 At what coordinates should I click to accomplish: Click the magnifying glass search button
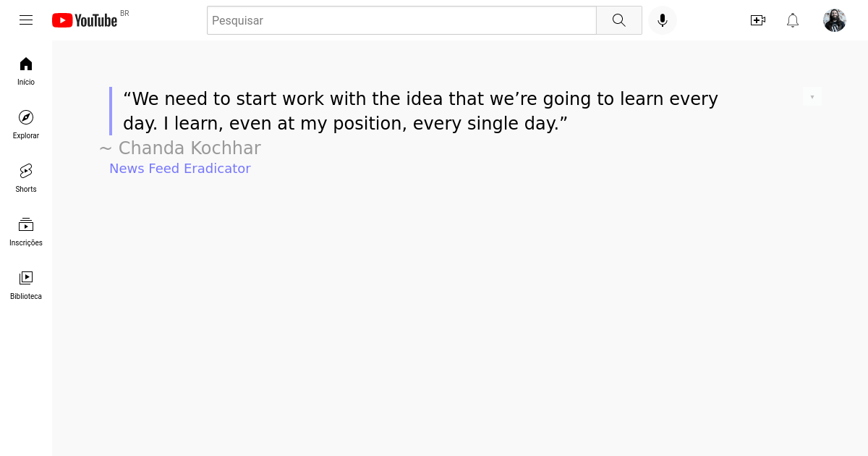tap(619, 20)
